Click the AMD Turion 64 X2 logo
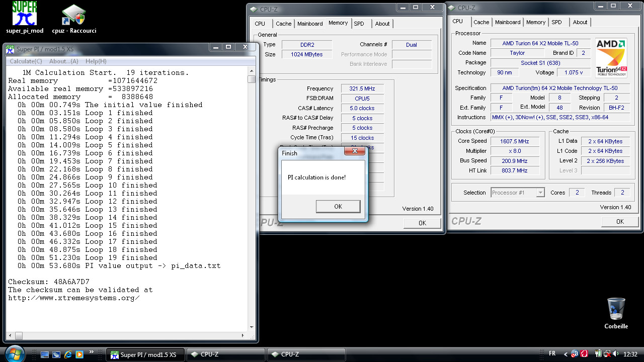 [611, 57]
